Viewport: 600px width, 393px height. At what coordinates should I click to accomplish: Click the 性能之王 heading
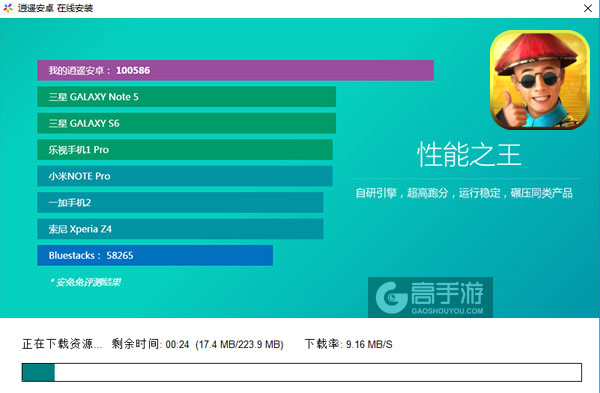click(469, 155)
